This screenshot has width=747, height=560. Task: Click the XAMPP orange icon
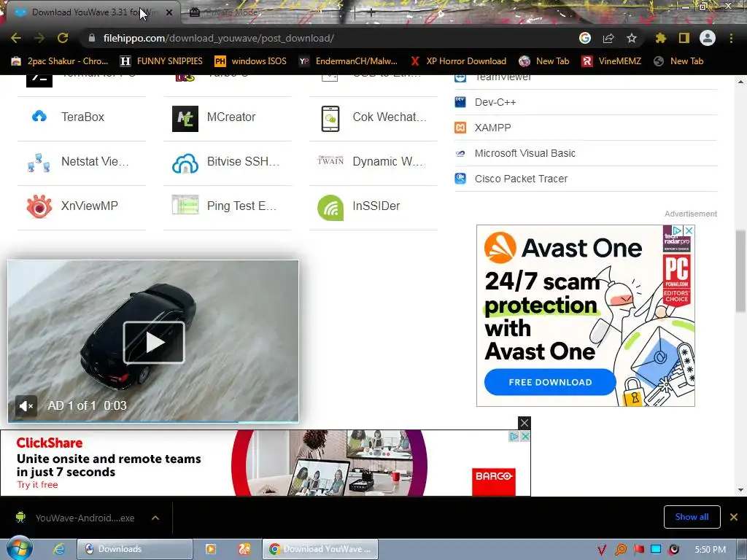(460, 128)
